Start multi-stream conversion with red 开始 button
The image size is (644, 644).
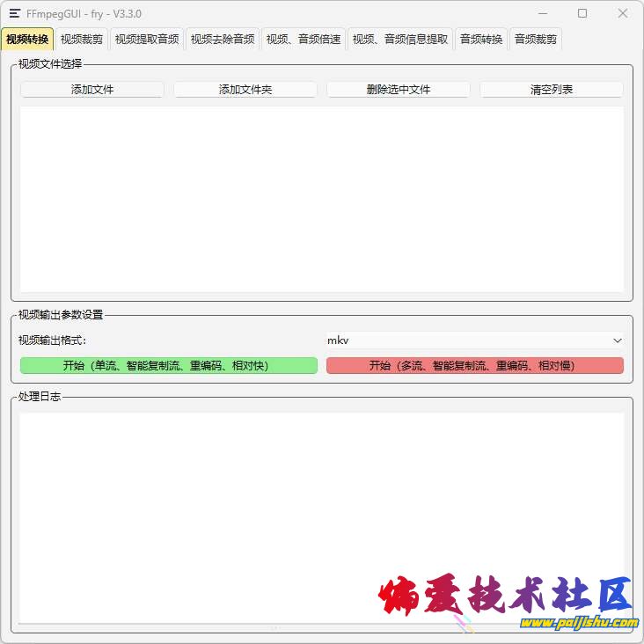click(474, 366)
